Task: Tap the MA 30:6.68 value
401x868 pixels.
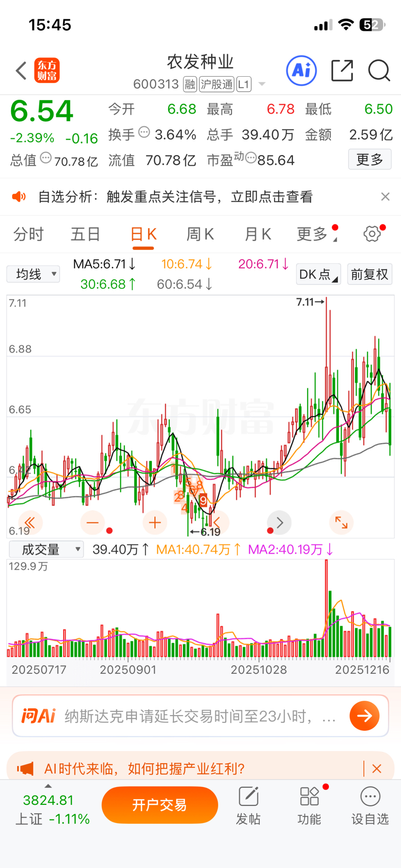Action: [x=108, y=284]
